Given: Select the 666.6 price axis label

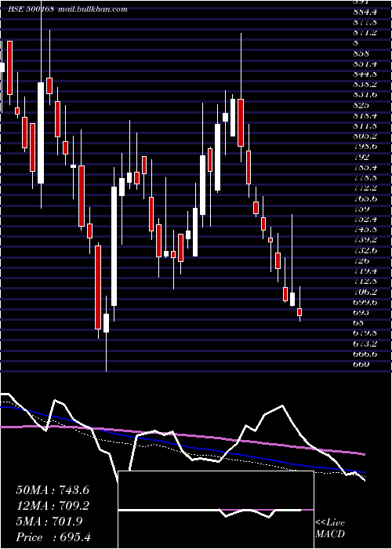Looking at the screenshot, I should (x=365, y=354).
